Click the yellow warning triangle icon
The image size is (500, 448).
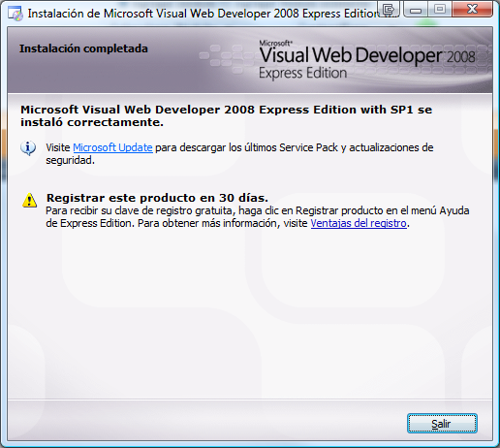[29, 200]
